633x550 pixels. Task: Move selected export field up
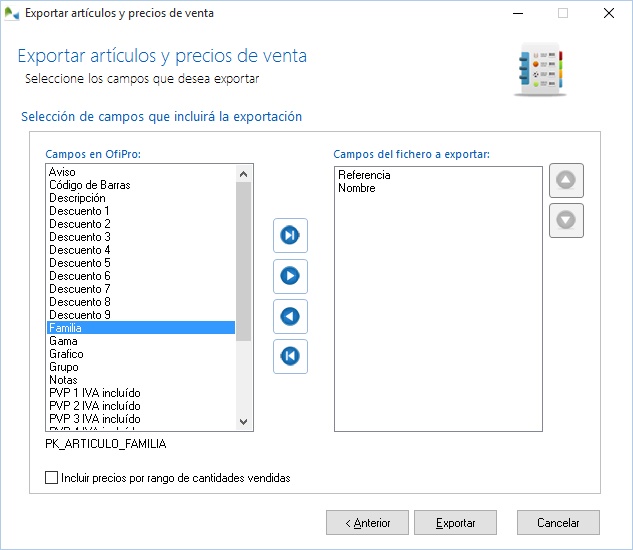566,180
